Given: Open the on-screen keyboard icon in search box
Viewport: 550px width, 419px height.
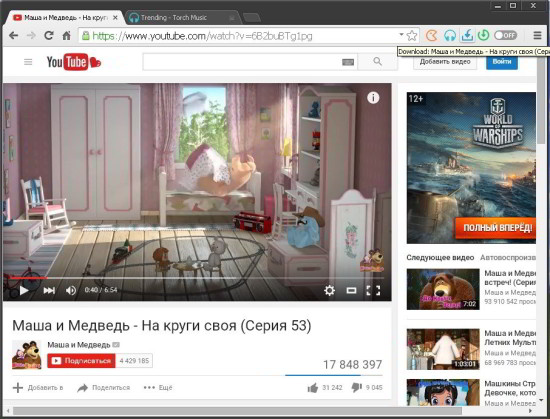Looking at the screenshot, I should 348,62.
